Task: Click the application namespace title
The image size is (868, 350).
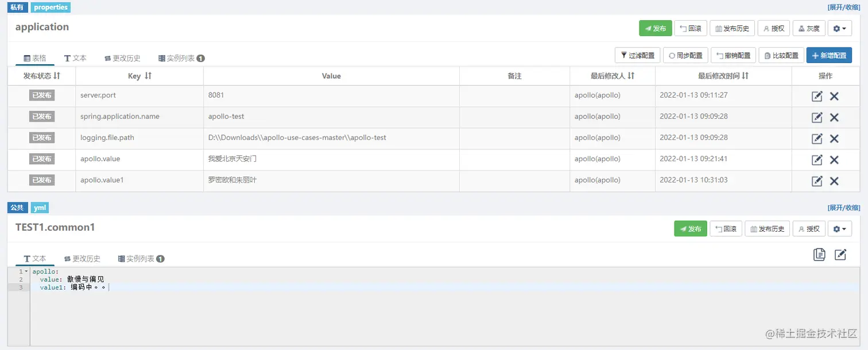Action: [42, 27]
